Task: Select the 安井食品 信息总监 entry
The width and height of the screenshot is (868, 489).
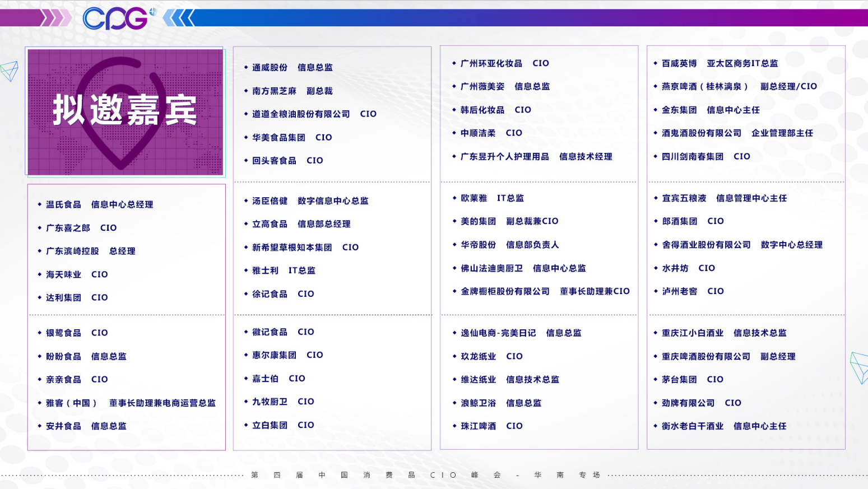Action: (86, 426)
